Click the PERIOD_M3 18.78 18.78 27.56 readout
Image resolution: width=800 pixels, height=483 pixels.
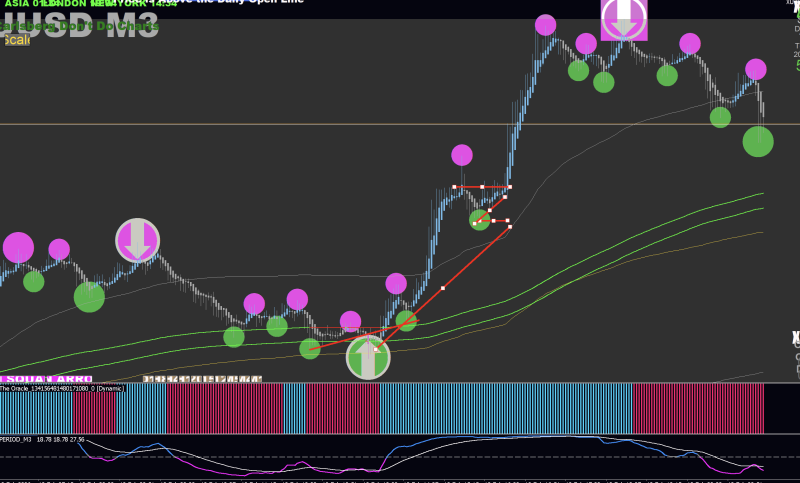[x=43, y=439]
